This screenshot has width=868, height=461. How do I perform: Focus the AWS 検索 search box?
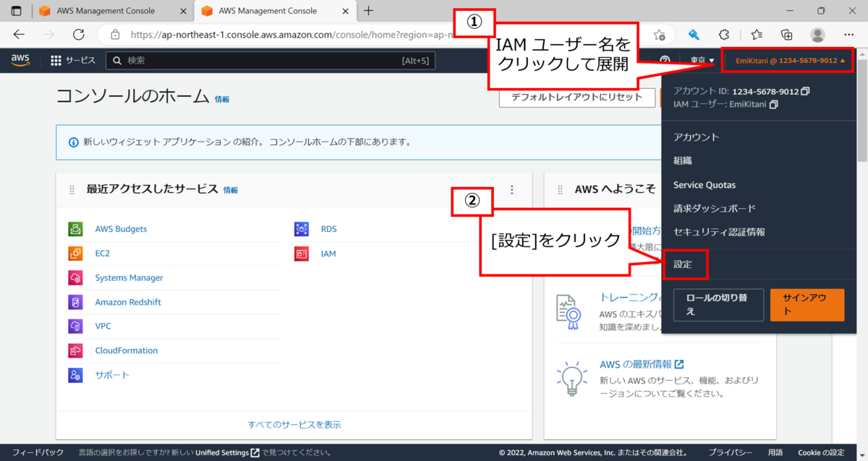pyautogui.click(x=271, y=61)
